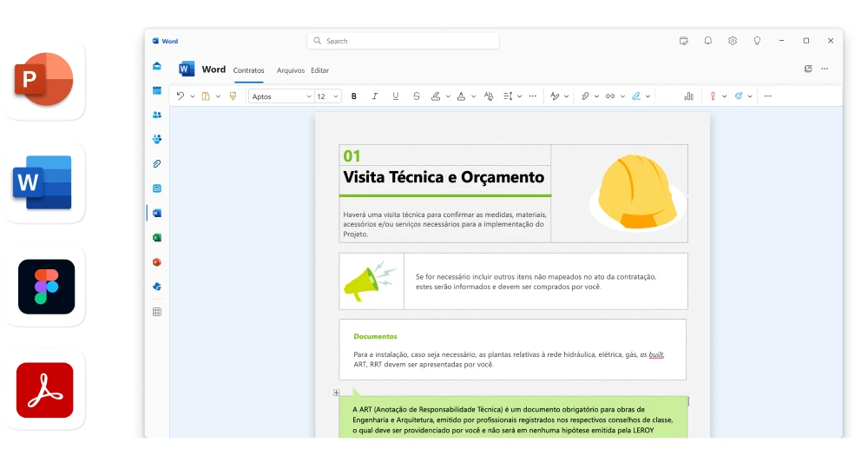Select the Format Painter tool
The image size is (868, 469).
[233, 96]
